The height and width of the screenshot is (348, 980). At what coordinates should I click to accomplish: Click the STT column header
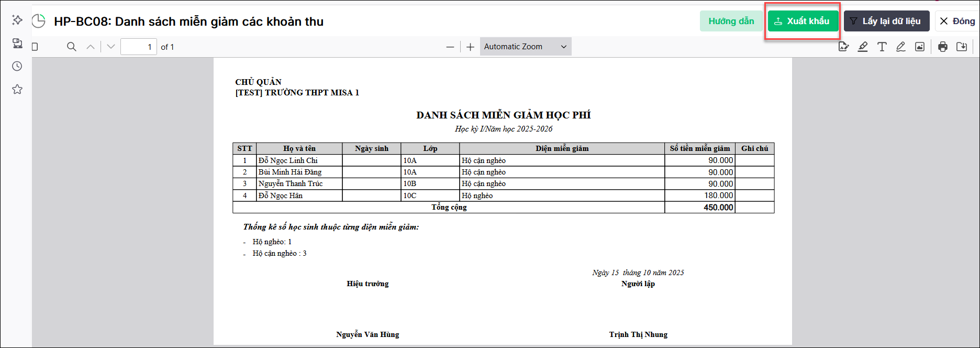[244, 148]
